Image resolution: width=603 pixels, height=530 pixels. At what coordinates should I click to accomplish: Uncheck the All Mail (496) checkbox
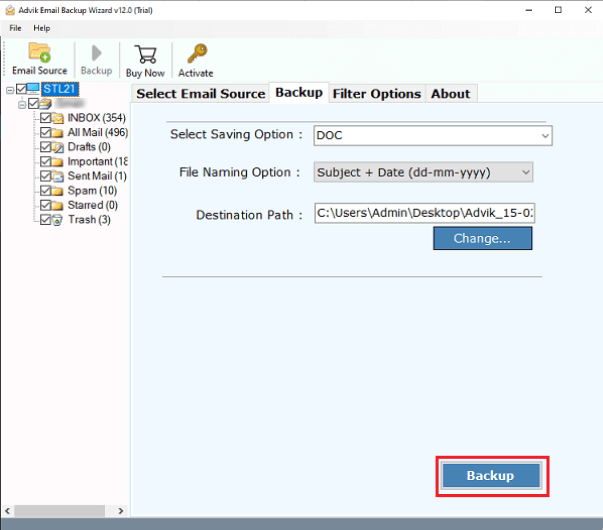pos(45,132)
